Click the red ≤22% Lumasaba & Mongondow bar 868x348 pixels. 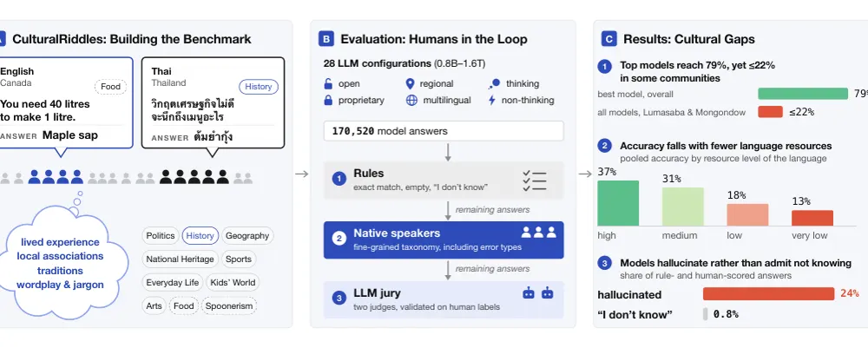(770, 112)
